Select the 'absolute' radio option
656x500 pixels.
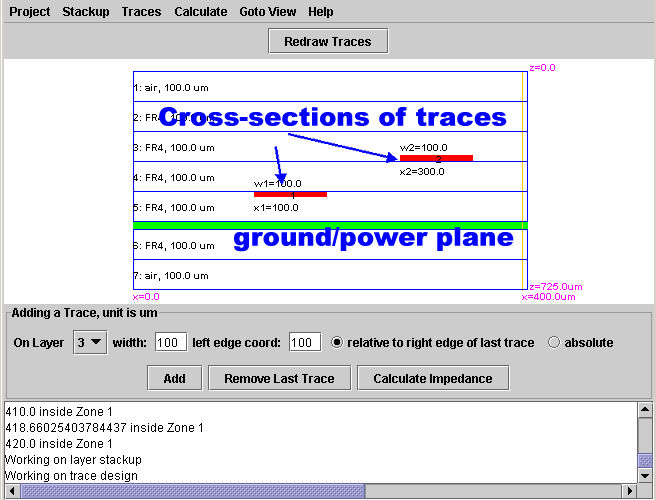tap(555, 342)
